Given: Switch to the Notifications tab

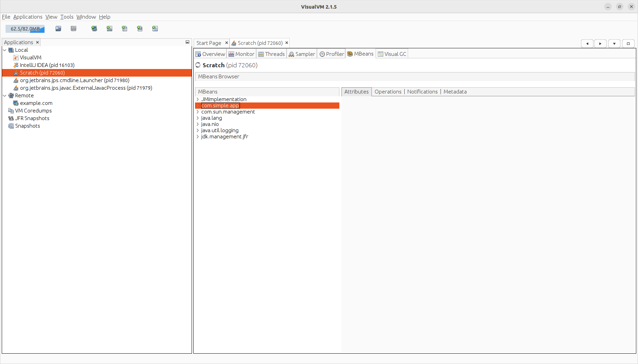Looking at the screenshot, I should (x=422, y=92).
